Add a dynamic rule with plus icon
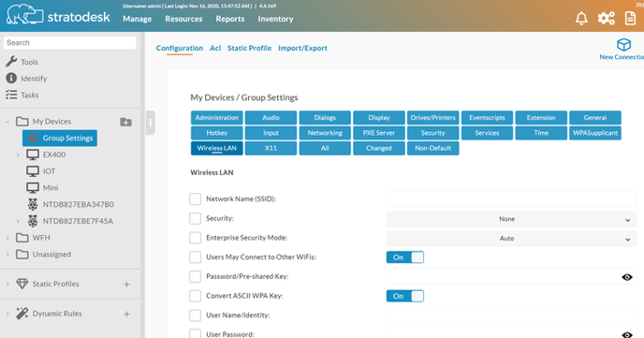The image size is (644, 338). tap(126, 314)
